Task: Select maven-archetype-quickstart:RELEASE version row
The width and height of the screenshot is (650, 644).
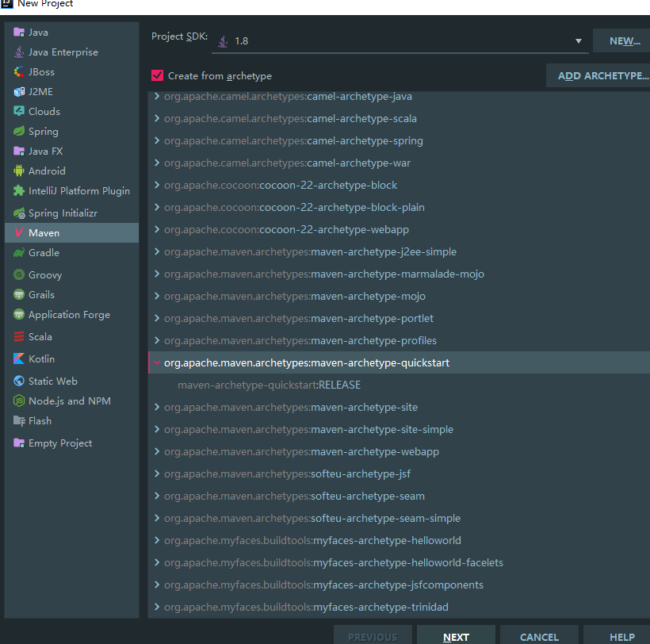Action: click(x=400, y=385)
